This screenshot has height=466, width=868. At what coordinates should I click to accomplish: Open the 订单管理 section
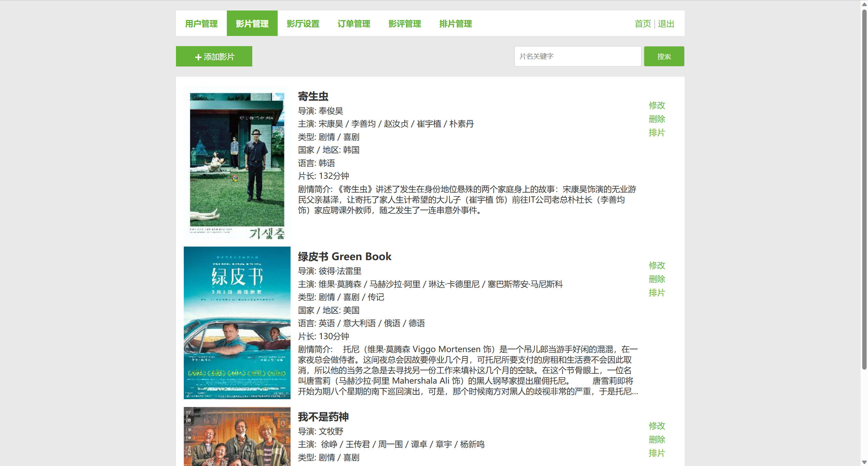coord(354,23)
